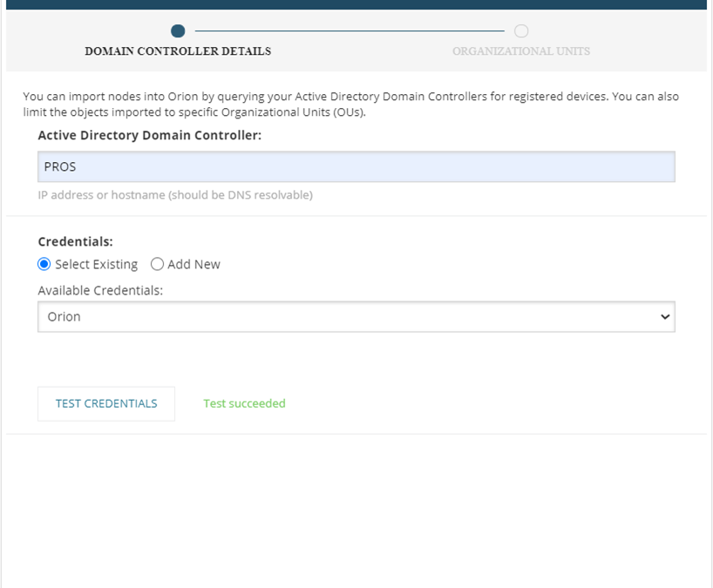This screenshot has width=713, height=588.
Task: Click the introductory paragraph about importing nodes
Action: [350, 104]
